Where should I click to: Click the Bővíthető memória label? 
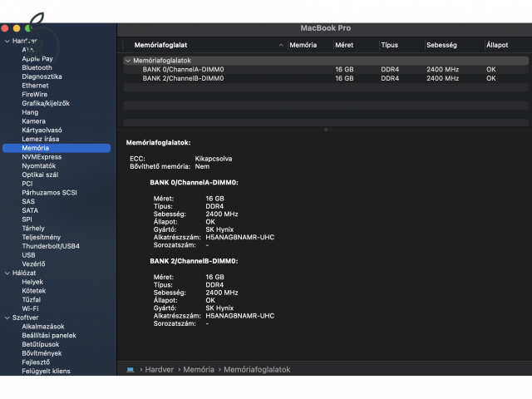tap(160, 166)
